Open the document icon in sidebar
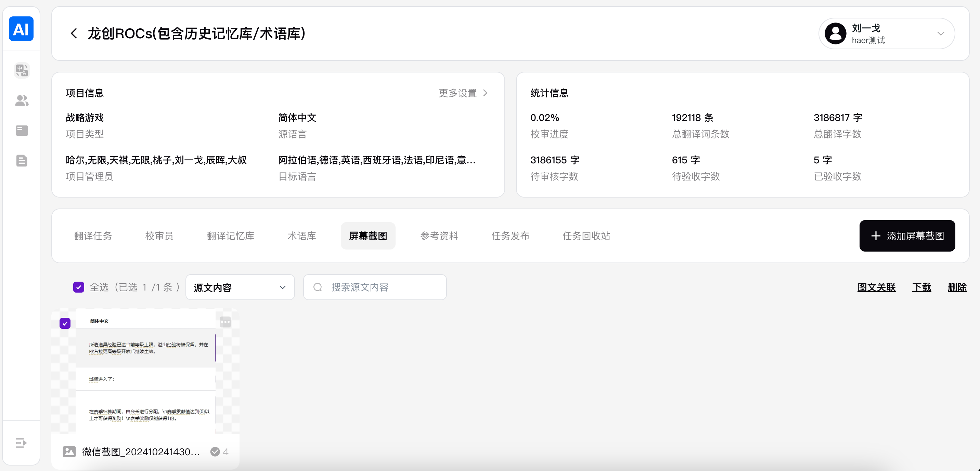The image size is (980, 471). click(x=22, y=160)
